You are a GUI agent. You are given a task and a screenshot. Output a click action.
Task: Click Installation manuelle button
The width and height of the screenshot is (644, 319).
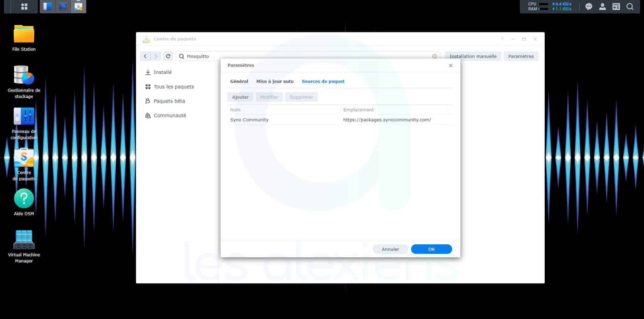point(473,56)
